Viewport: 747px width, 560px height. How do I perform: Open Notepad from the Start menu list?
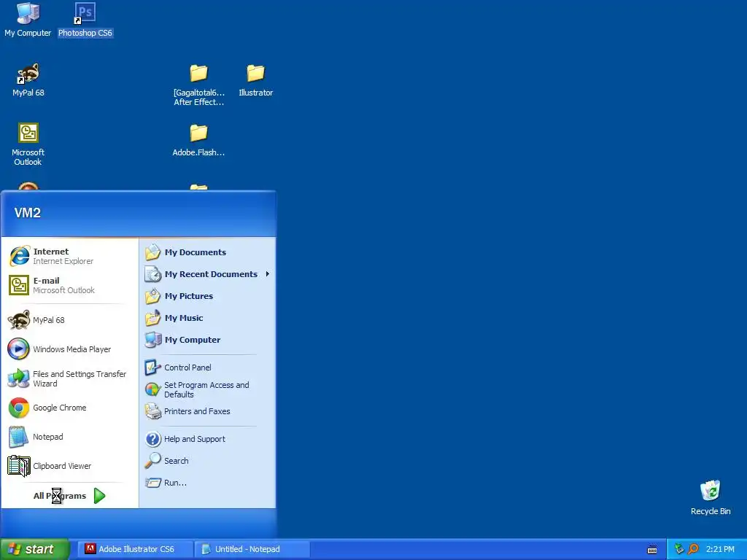(x=70, y=437)
